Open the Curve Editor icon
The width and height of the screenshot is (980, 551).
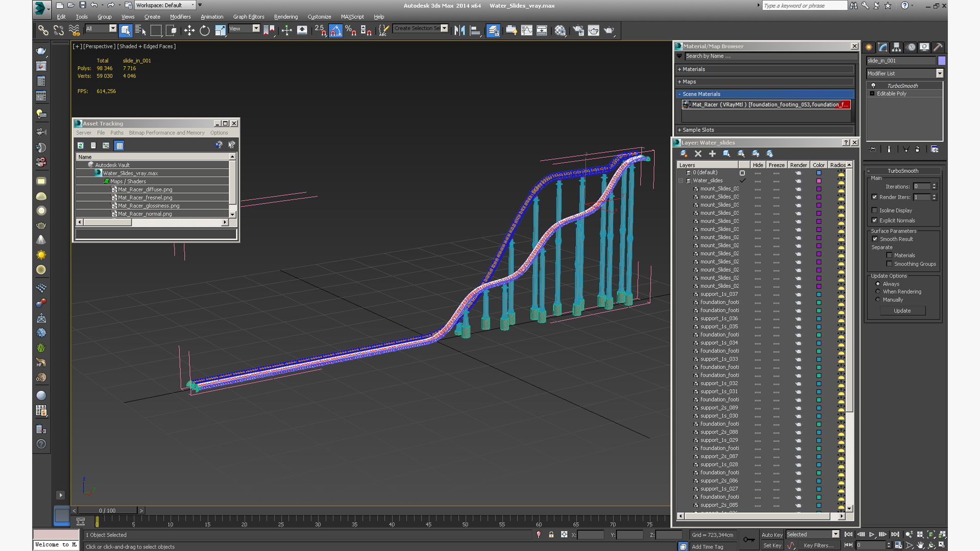pyautogui.click(x=527, y=31)
